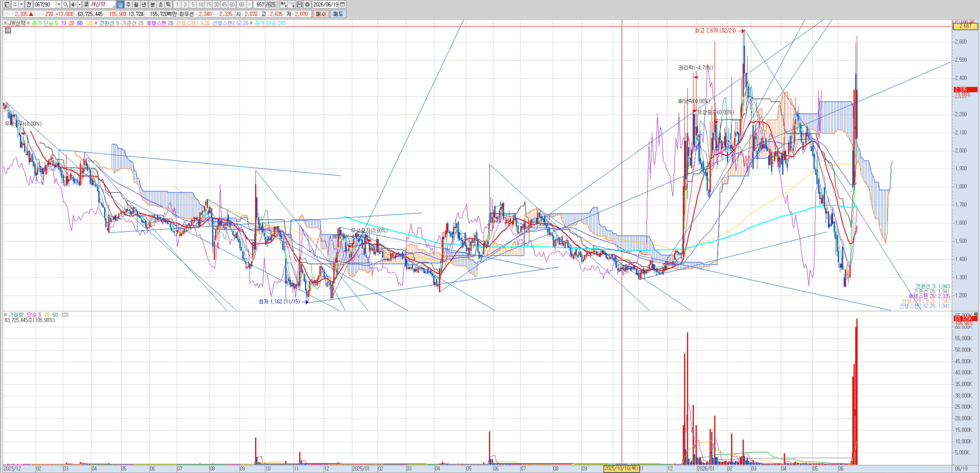This screenshot has height=473, width=980.
Task: Select the 1 interval preset
Action: [x=177, y=5]
